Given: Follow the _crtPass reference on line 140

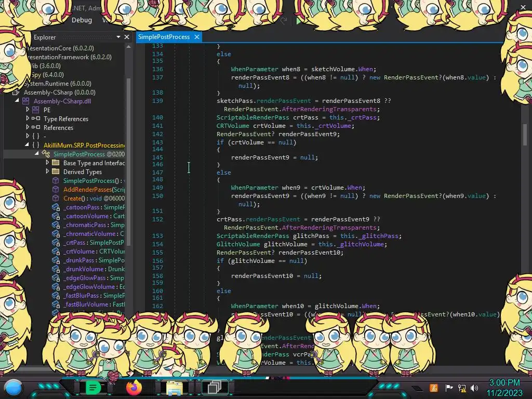Looking at the screenshot, I should (362, 117).
